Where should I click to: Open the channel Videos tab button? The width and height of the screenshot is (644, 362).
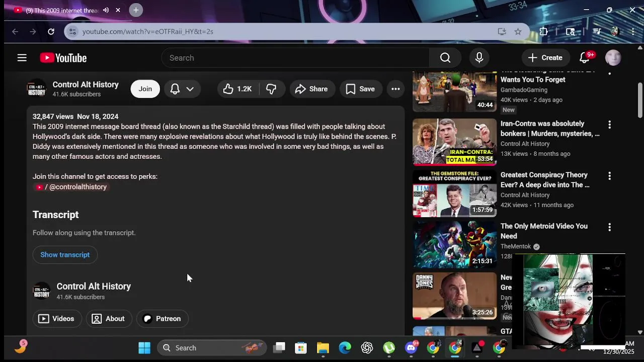click(56, 319)
